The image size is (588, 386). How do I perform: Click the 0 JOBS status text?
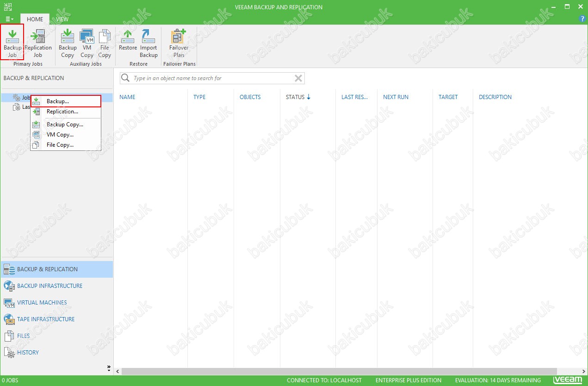click(10, 380)
